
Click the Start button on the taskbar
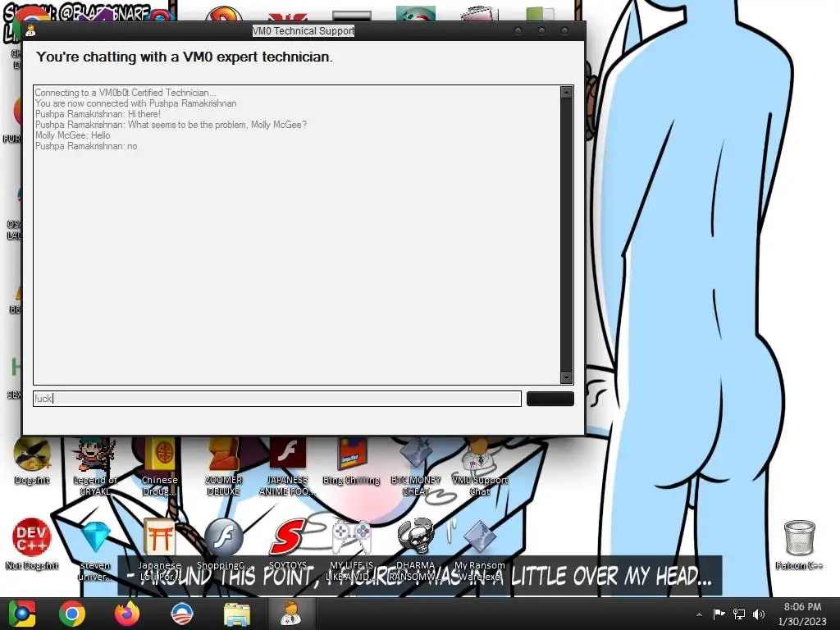click(x=22, y=614)
